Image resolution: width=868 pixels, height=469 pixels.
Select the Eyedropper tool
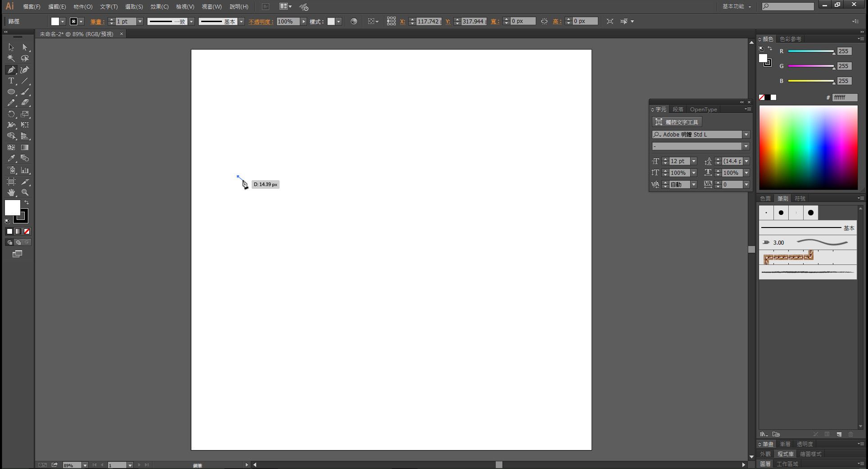tap(11, 159)
